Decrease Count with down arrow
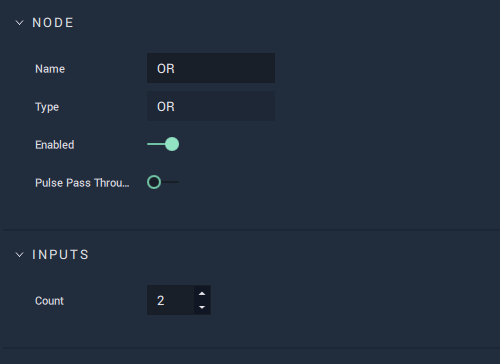This screenshot has height=364, width=500. point(202,307)
